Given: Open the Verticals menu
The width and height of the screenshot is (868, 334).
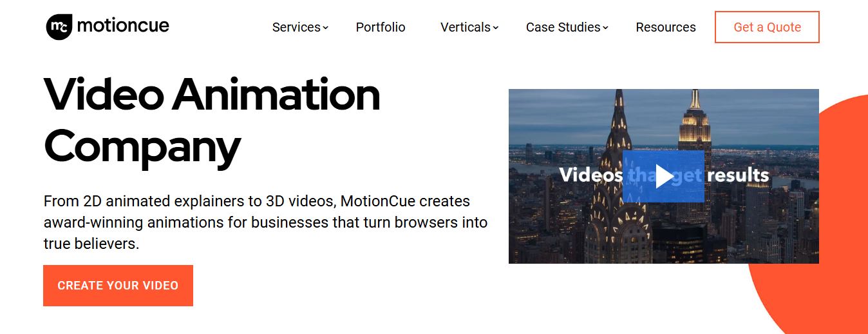Looking at the screenshot, I should pos(466,27).
